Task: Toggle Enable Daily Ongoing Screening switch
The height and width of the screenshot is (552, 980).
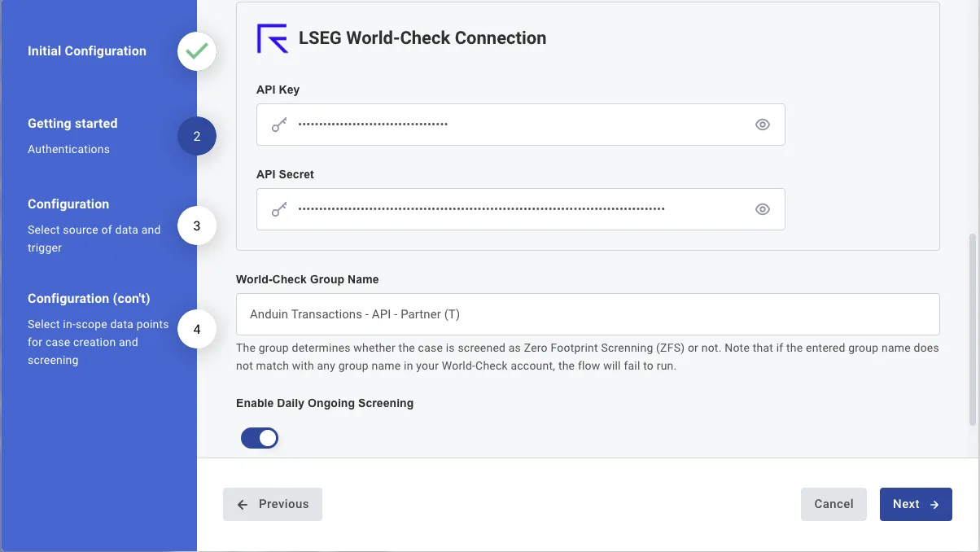Action: (260, 438)
